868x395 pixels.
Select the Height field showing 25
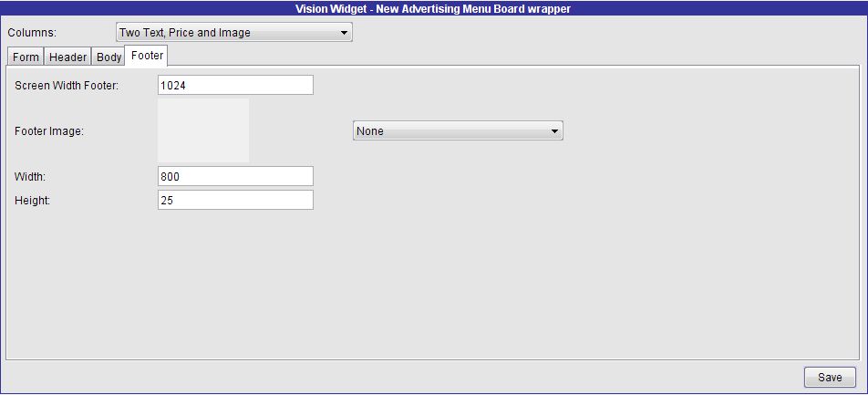point(235,200)
